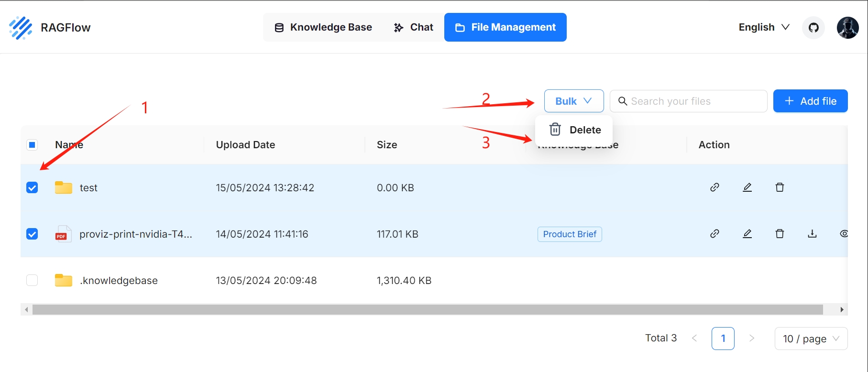
Task: Preview the proviz-print PDF with eye icon
Action: pyautogui.click(x=844, y=234)
